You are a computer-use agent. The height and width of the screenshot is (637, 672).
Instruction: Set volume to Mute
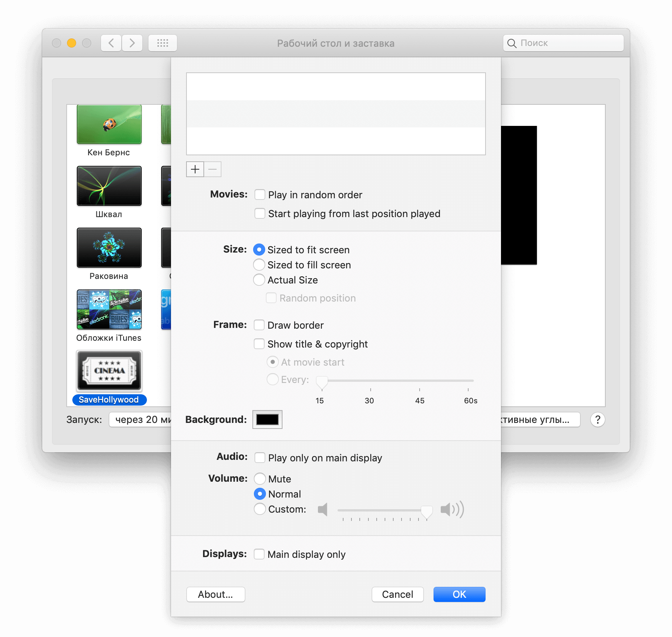coord(260,479)
